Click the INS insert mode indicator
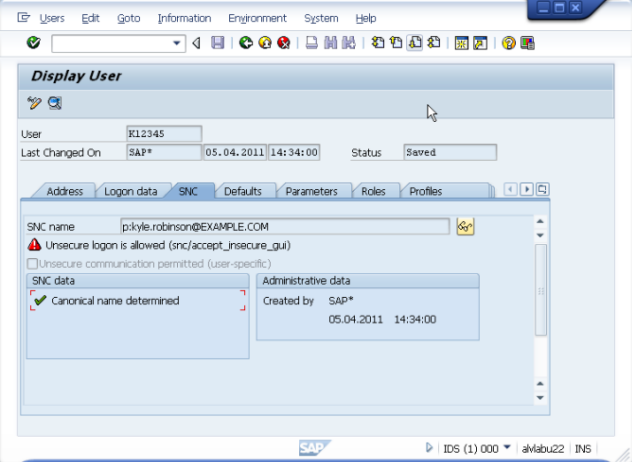632x462 pixels. coord(583,448)
